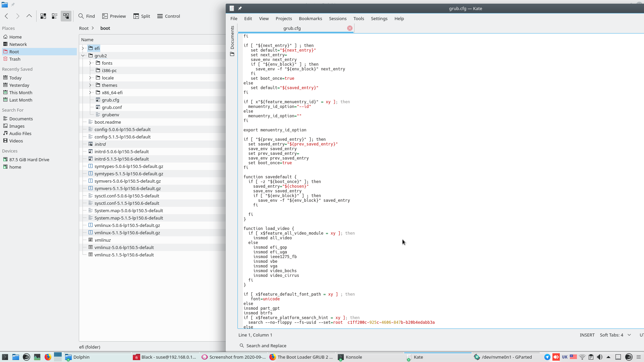Open Control menu button in Dolphin

coord(169,16)
